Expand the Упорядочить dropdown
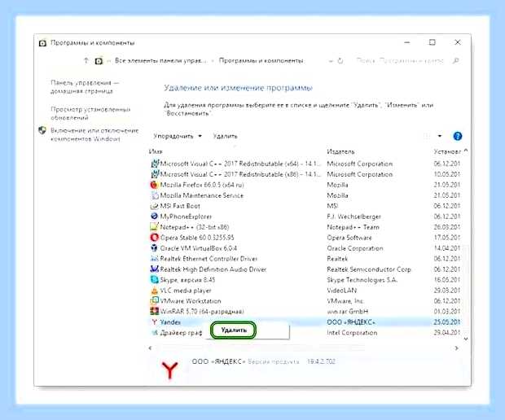The height and width of the screenshot is (420, 505). tap(178, 136)
